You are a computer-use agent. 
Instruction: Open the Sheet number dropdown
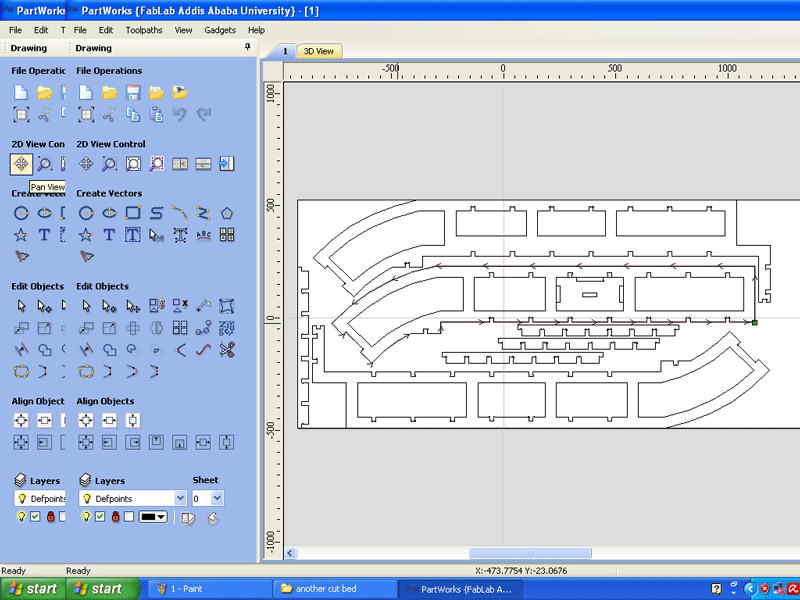pyautogui.click(x=216, y=498)
